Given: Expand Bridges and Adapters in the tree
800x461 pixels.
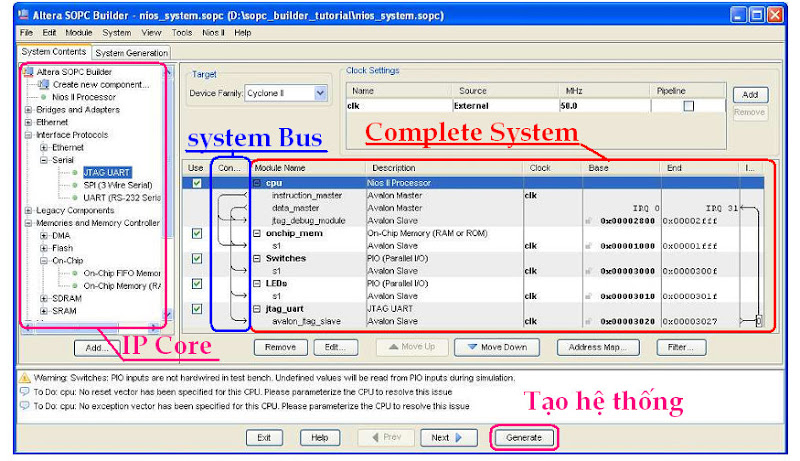Looking at the screenshot, I should tap(29, 110).
